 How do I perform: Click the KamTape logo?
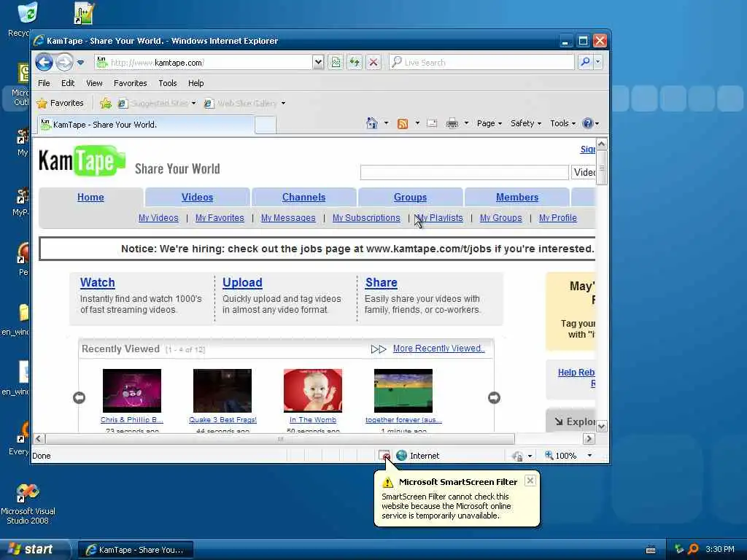point(82,160)
